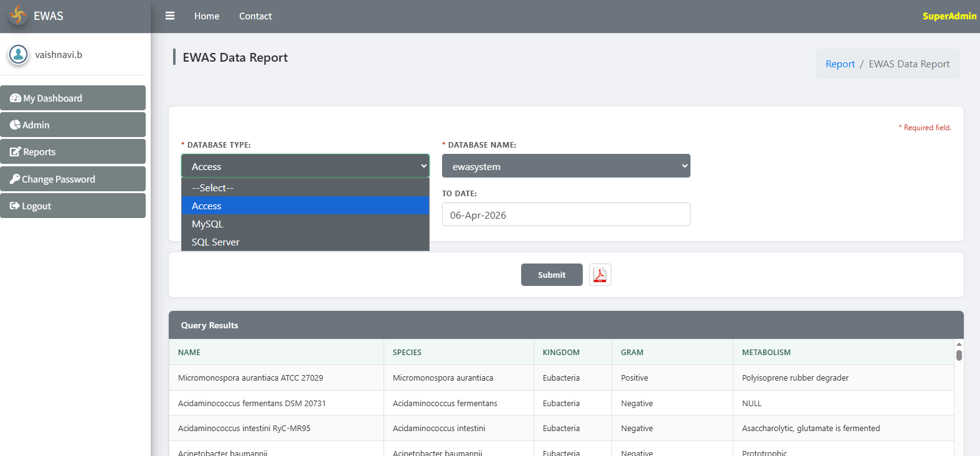Viewport: 980px width, 456px height.
Task: Follow the Report breadcrumb link
Action: tap(840, 64)
